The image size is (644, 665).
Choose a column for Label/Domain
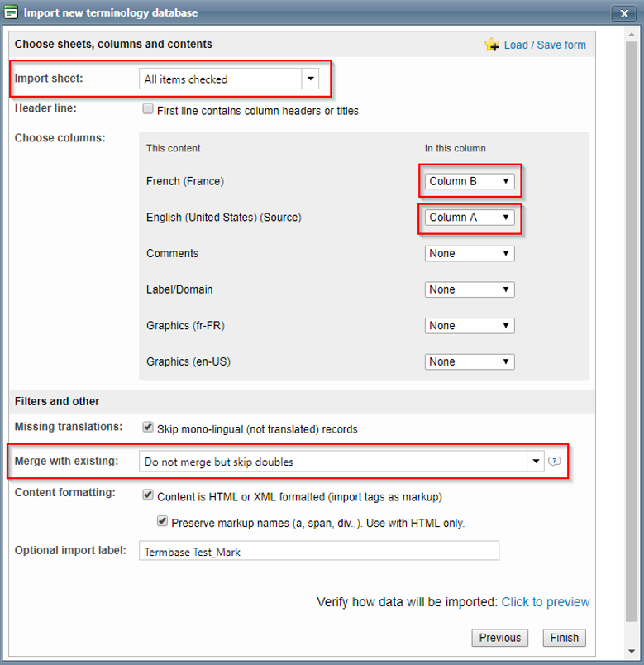(x=469, y=289)
